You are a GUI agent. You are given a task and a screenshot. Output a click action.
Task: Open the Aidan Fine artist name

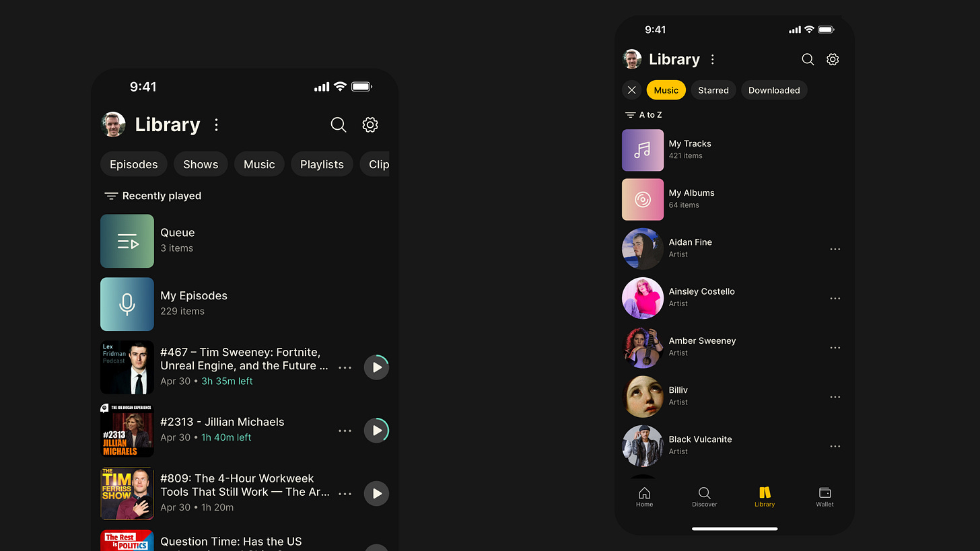690,242
